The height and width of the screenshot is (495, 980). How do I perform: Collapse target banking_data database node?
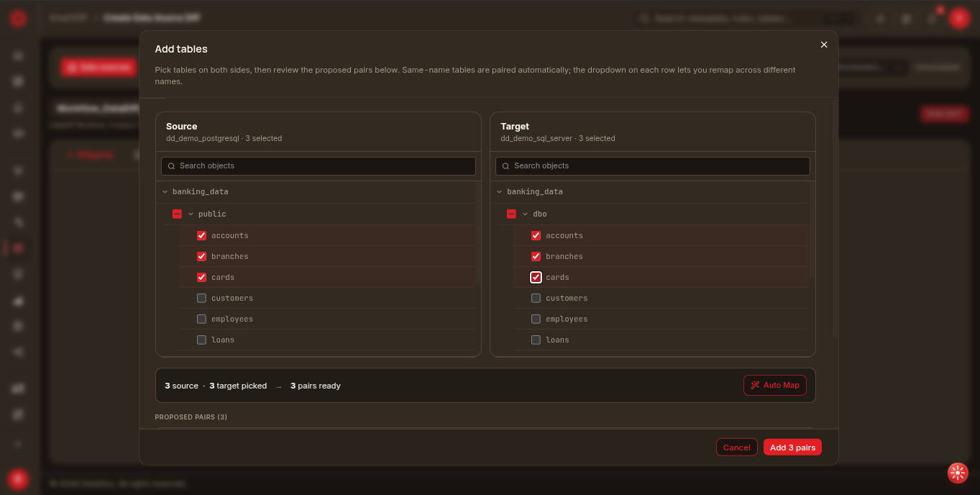pos(500,192)
